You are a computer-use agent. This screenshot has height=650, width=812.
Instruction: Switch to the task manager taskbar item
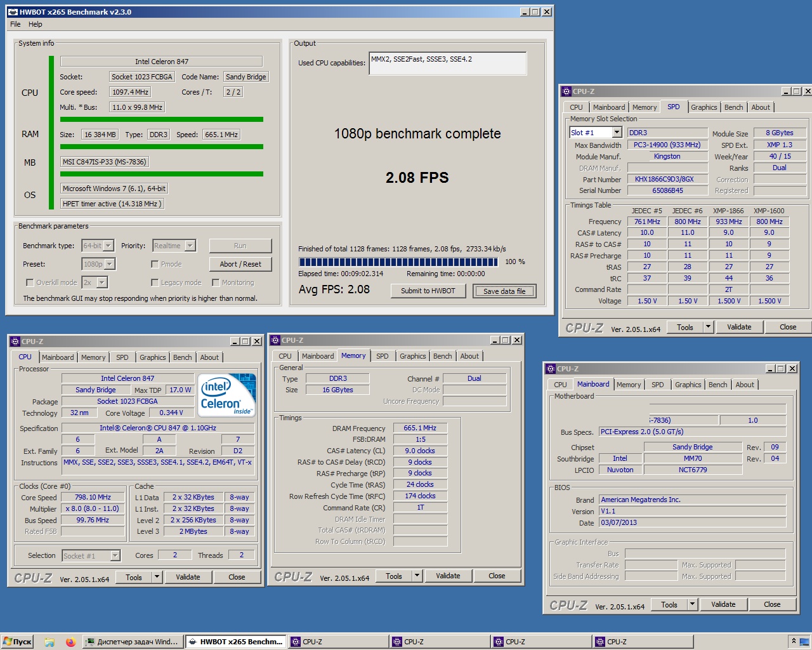(x=133, y=642)
